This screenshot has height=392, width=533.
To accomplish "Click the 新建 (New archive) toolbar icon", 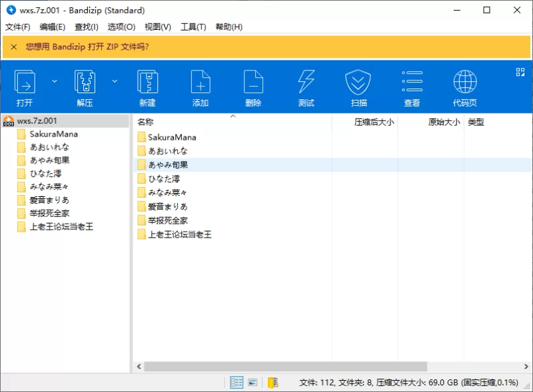I will (x=147, y=81).
